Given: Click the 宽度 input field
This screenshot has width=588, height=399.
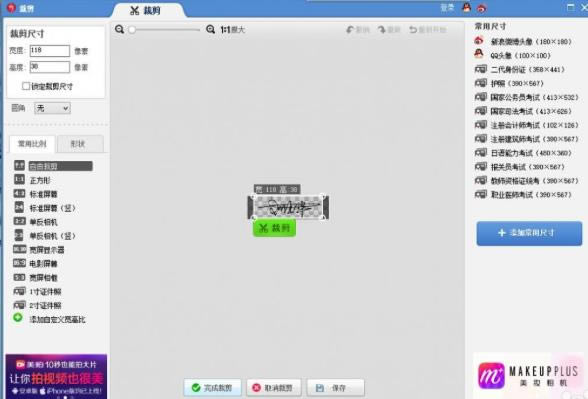Looking at the screenshot, I should (x=50, y=51).
